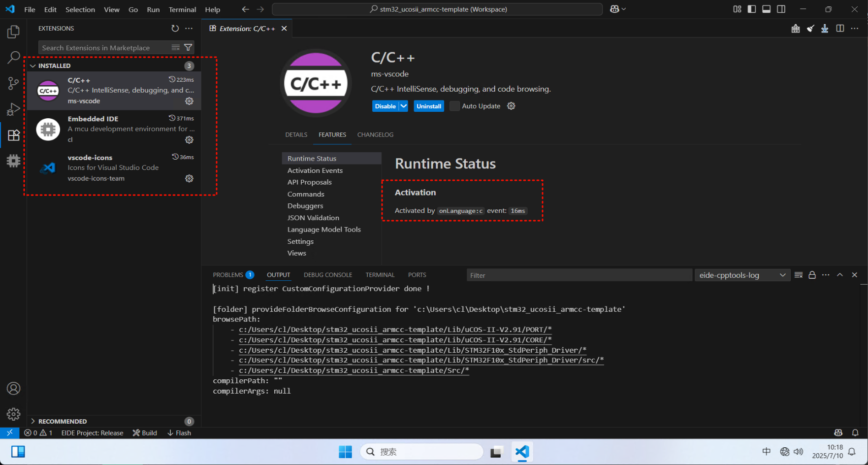This screenshot has height=465, width=868.
Task: Expand the RECOMMENDED section
Action: 114,421
